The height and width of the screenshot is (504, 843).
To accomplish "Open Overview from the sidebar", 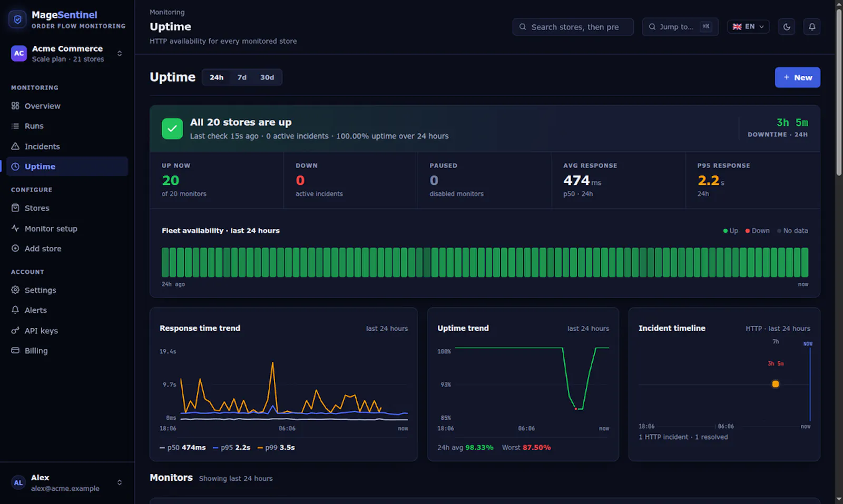I will coord(67,106).
